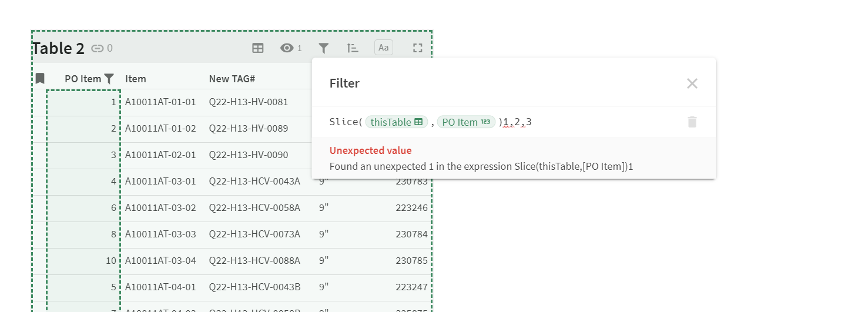Image resolution: width=868 pixels, height=312 pixels.
Task: Click the PO Item column filter funnel
Action: [109, 78]
